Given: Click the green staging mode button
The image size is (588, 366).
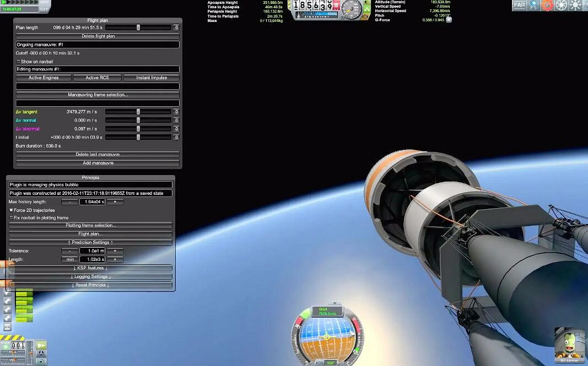Looking at the screenshot, I should (41, 346).
